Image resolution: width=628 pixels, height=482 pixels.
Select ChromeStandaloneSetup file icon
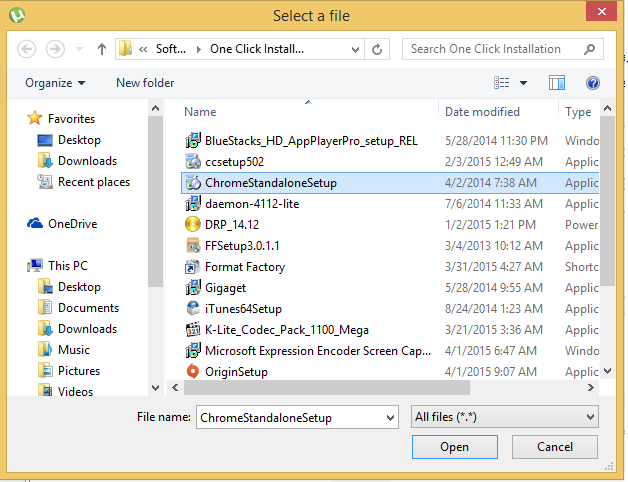(x=193, y=183)
